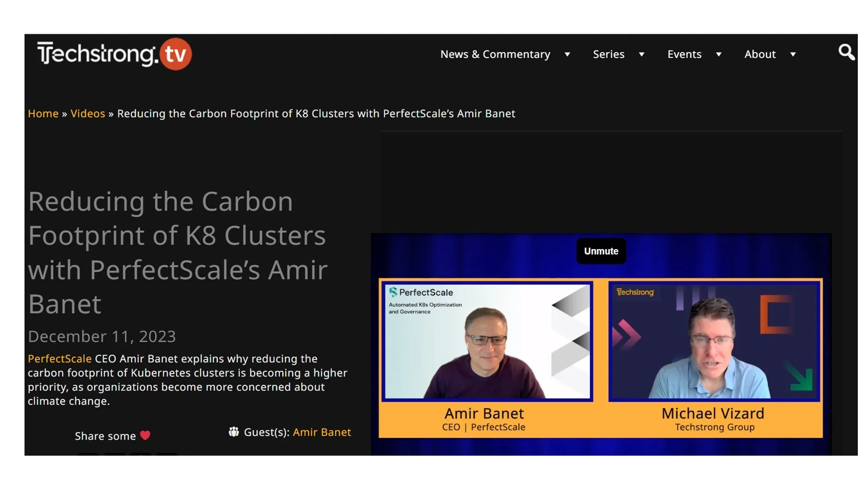Click the red heart icon beside Share some
Viewport: 868px width, 488px height.
tap(145, 435)
